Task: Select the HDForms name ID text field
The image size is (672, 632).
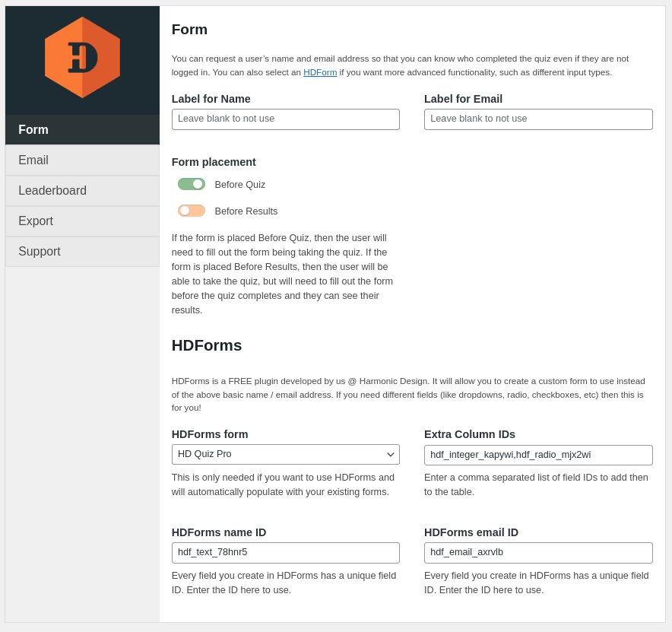Action: point(285,553)
